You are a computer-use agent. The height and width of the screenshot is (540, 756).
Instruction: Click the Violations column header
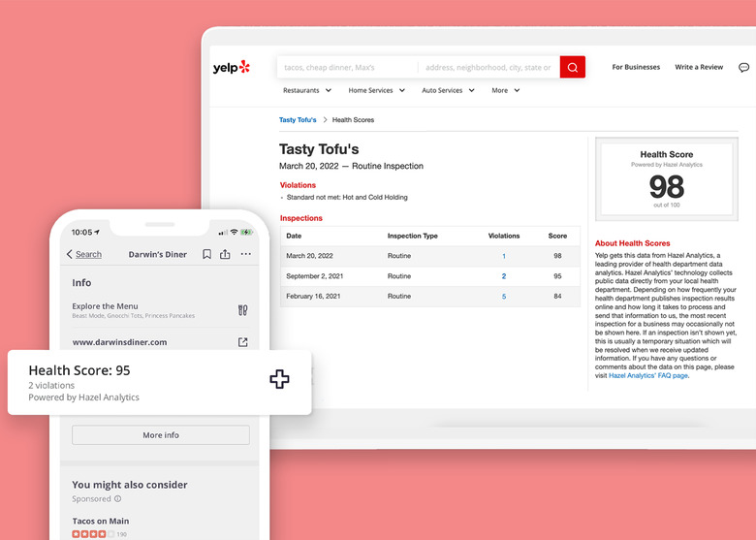[504, 236]
